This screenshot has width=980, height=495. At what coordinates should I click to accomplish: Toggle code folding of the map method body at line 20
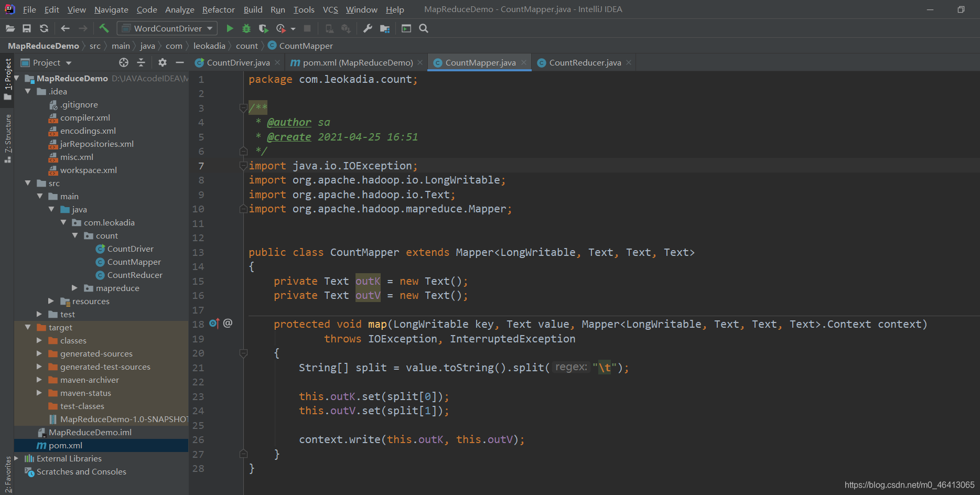click(243, 353)
